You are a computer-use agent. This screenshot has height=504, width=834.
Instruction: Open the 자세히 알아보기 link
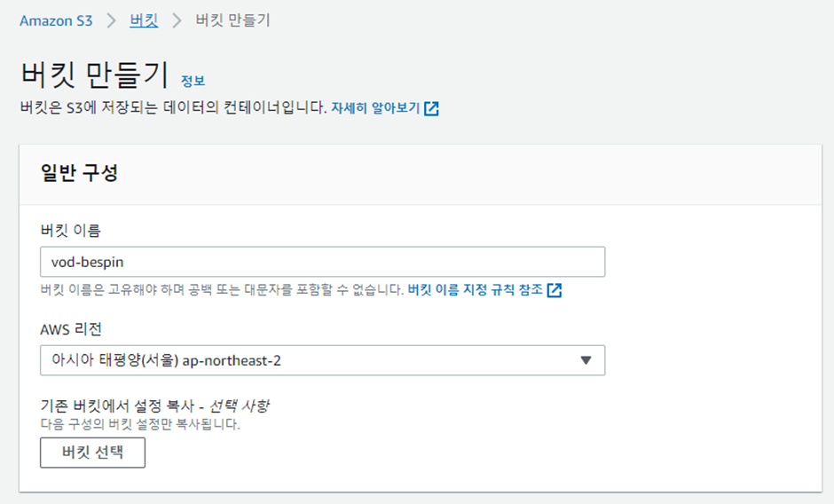click(375, 108)
